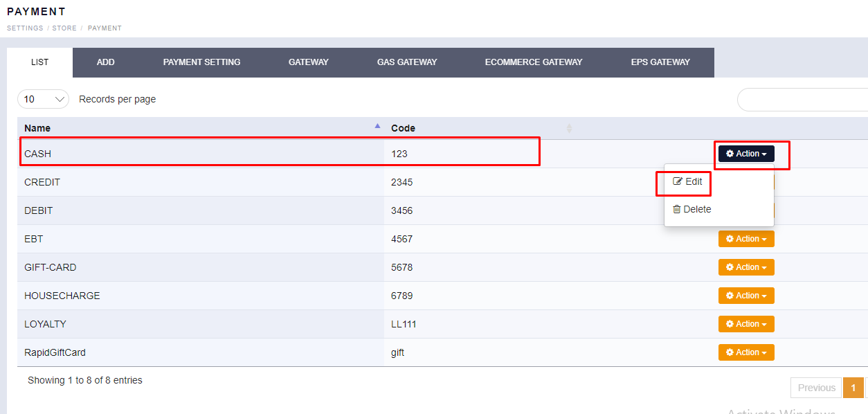Click the Previous pagination button

816,388
